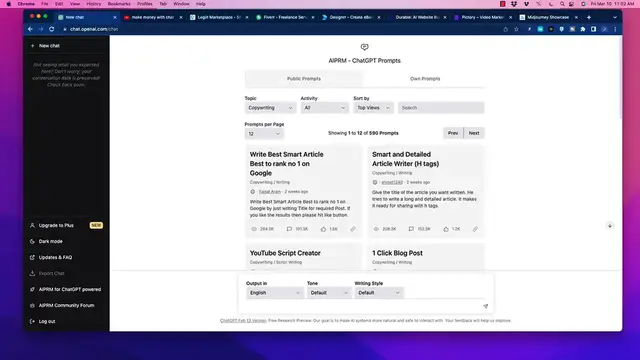Click thumbs-up icon on Write Best Smart Article card
This screenshot has height=360, width=640.
[x=323, y=229]
